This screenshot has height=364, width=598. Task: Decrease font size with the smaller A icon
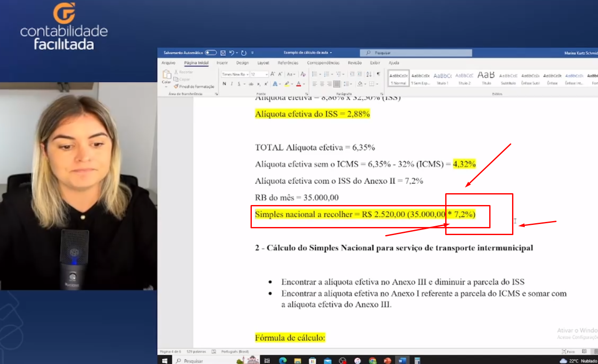[280, 74]
